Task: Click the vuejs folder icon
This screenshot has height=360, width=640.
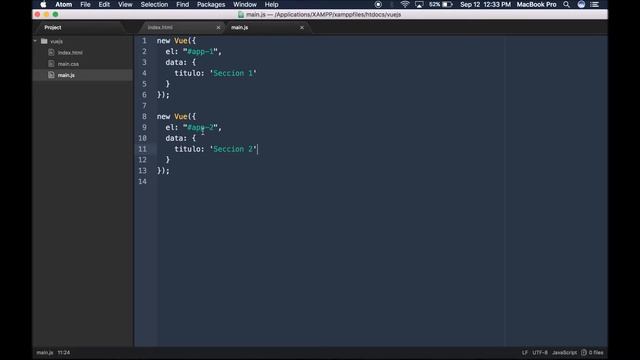Action: [44, 41]
